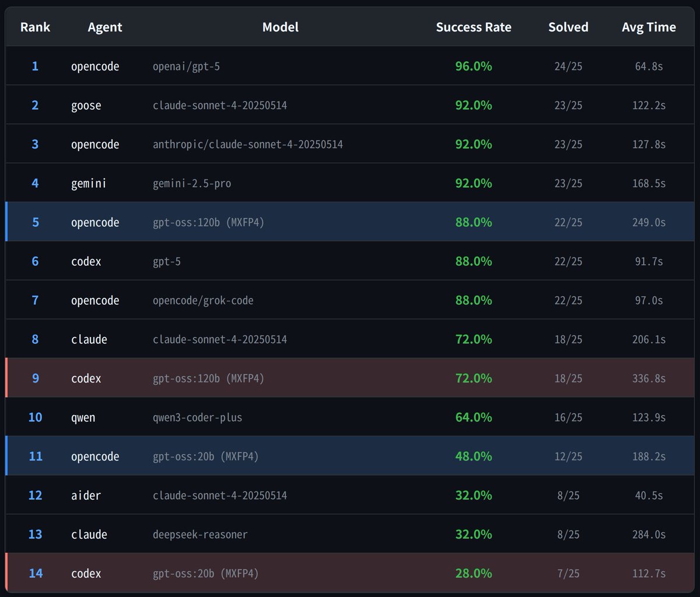This screenshot has width=700, height=597.
Task: Click 32.0% in the deepseek-reasoner row
Action: tap(474, 535)
